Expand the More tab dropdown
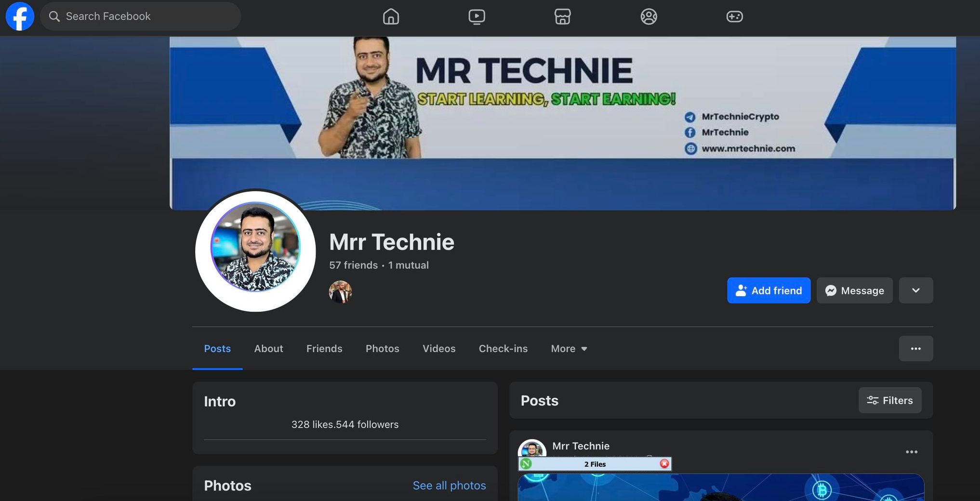 (569, 348)
